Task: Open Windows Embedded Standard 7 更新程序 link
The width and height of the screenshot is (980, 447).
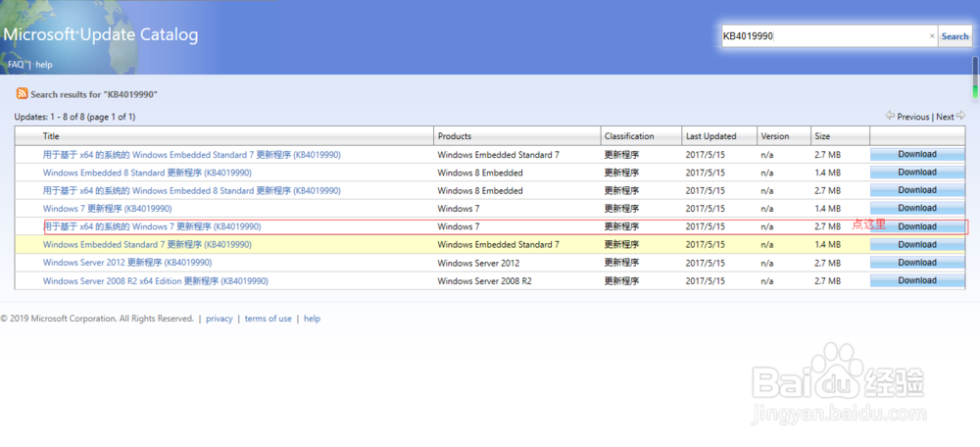Action: (x=147, y=244)
